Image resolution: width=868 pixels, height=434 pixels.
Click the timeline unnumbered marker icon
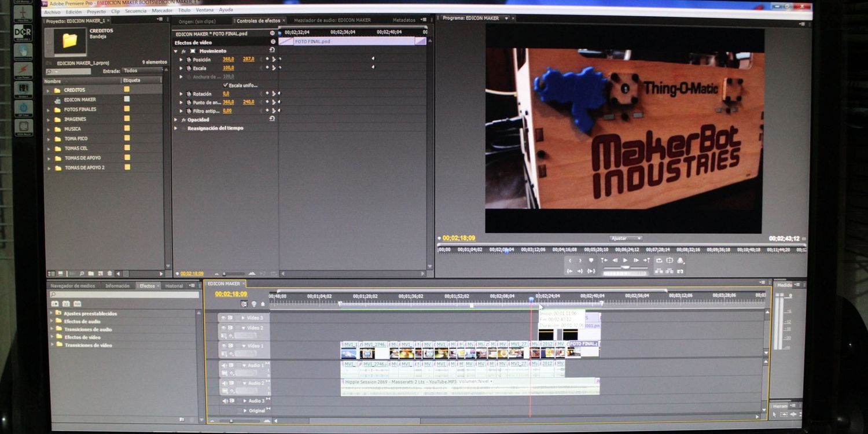(x=263, y=304)
